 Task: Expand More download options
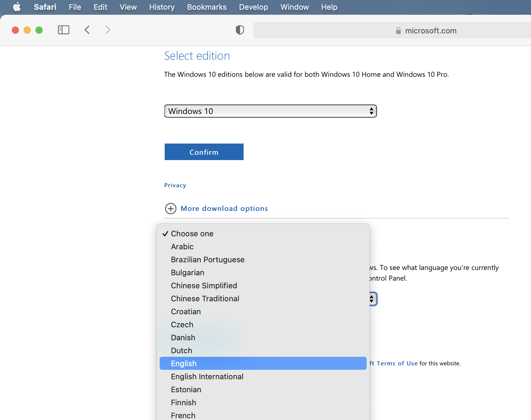click(x=224, y=209)
